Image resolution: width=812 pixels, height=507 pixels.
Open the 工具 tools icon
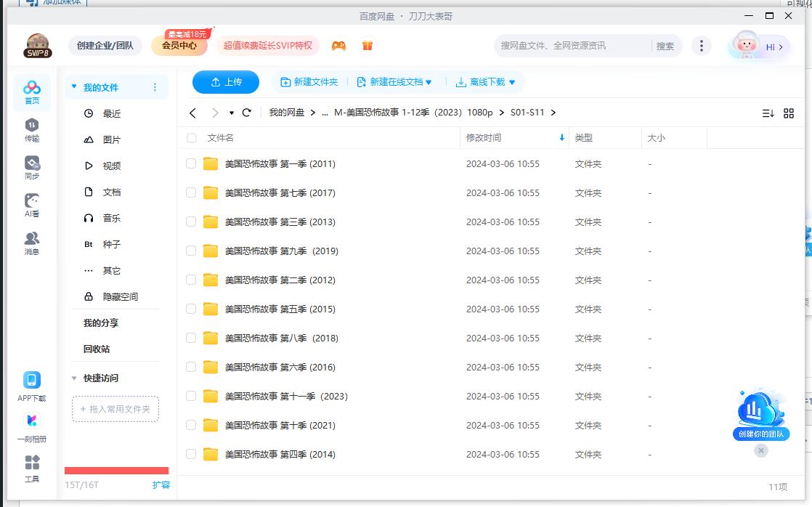coord(31,469)
